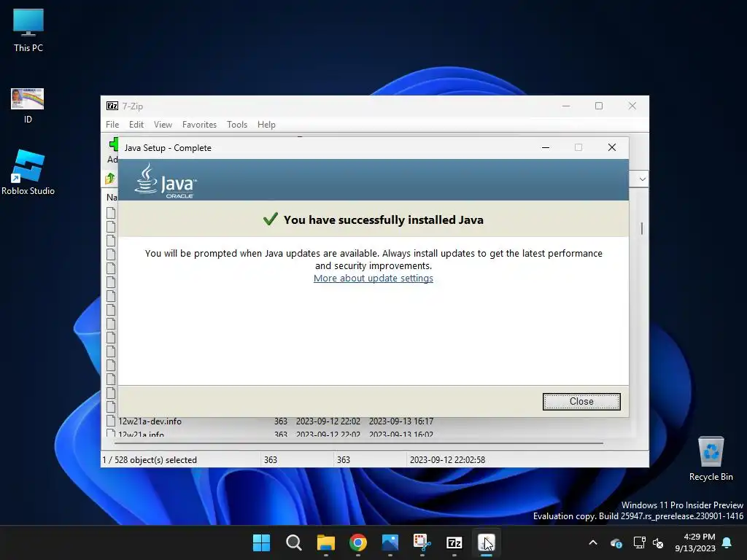The height and width of the screenshot is (560, 747).
Task: Minimize the Java Setup dialog
Action: (546, 147)
